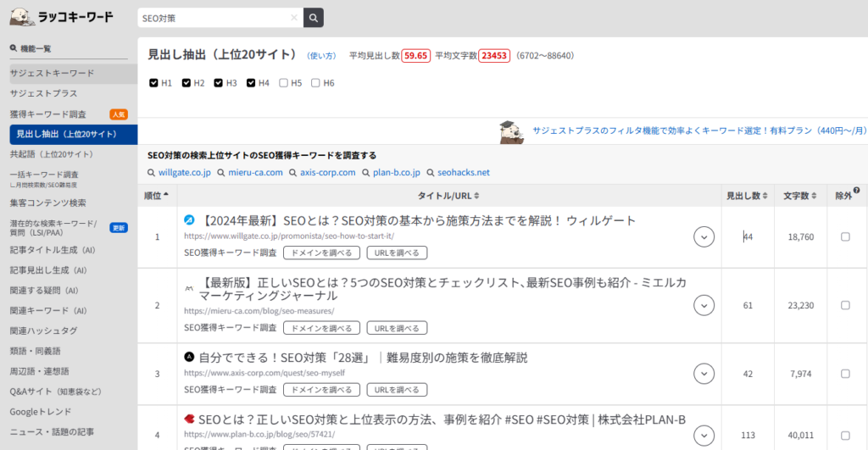Click the 人気 badge beside 獲得キーワード調査
Image resolution: width=868 pixels, height=450 pixels.
pos(119,114)
